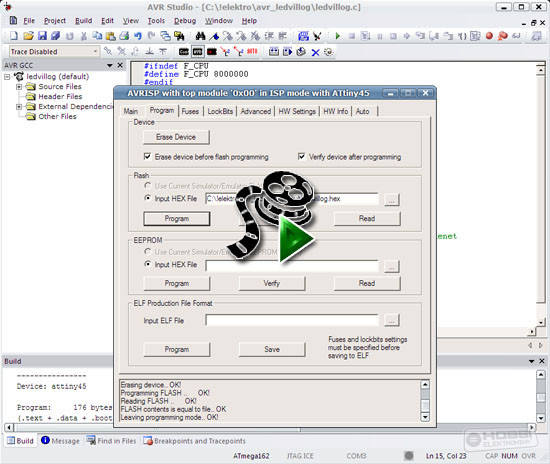Open the Debug menu
Screen dimensions: 550x464
click(185, 21)
